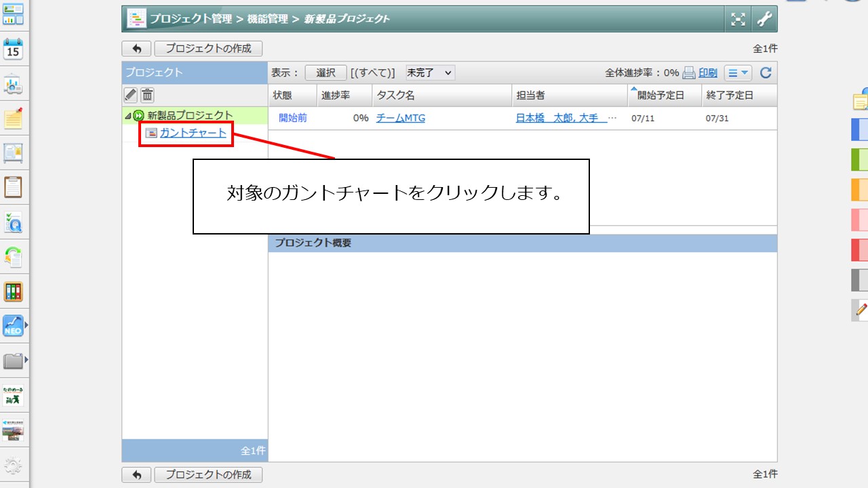Image resolution: width=868 pixels, height=488 pixels.
Task: Open the ガントチャート link in project tree
Action: (193, 133)
